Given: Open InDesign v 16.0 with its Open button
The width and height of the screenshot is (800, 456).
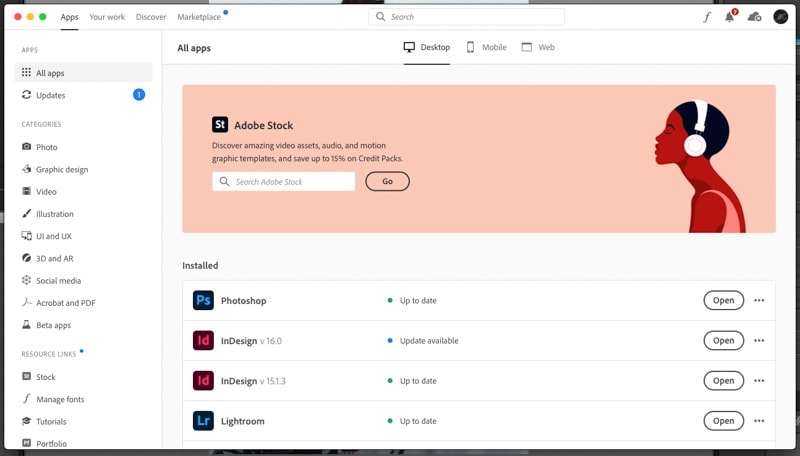Looking at the screenshot, I should point(723,340).
